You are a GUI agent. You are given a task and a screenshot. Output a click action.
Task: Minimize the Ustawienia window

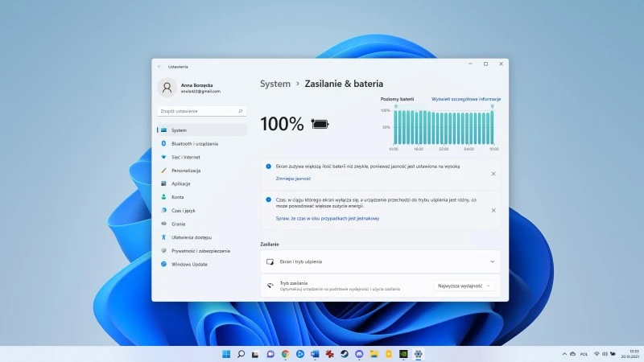tap(470, 64)
